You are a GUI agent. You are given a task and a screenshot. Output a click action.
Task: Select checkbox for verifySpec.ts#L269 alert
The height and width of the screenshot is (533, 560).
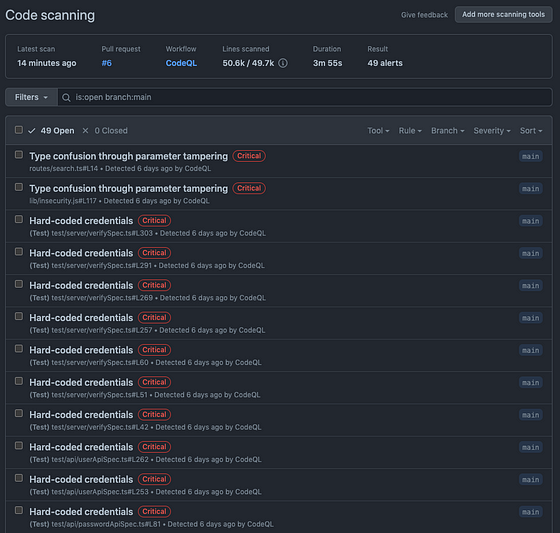(19, 284)
